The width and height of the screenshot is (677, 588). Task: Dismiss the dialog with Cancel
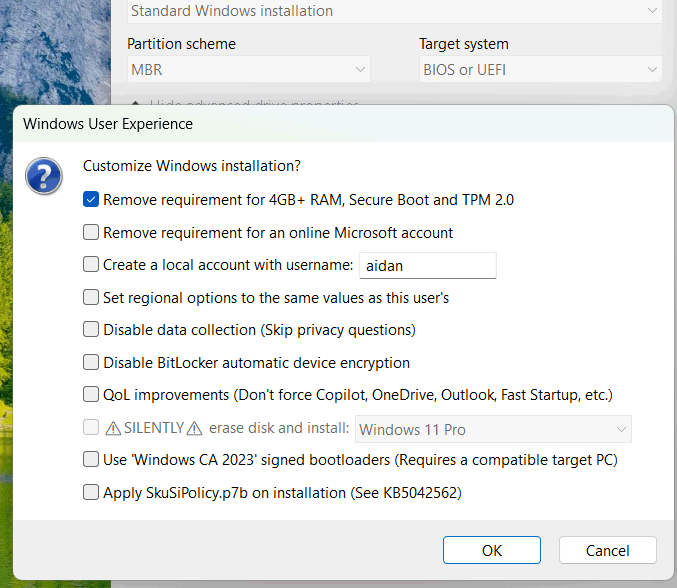point(607,550)
